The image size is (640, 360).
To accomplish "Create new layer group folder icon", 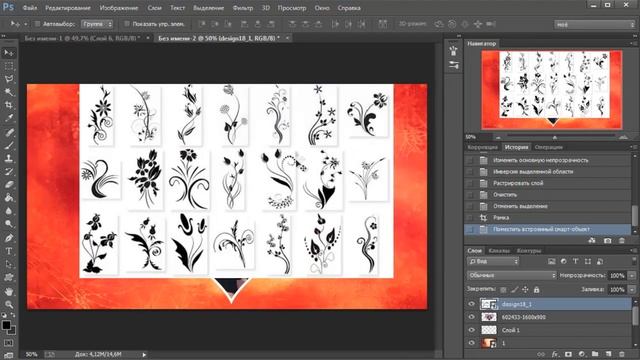I will pyautogui.click(x=595, y=354).
